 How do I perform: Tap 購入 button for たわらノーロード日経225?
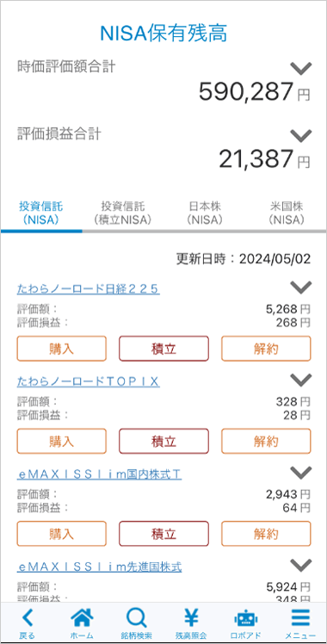tap(62, 349)
